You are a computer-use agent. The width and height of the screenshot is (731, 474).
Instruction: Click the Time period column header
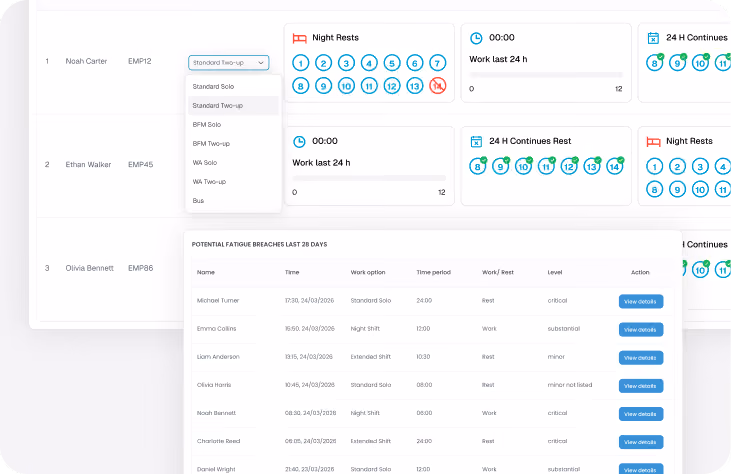434,272
